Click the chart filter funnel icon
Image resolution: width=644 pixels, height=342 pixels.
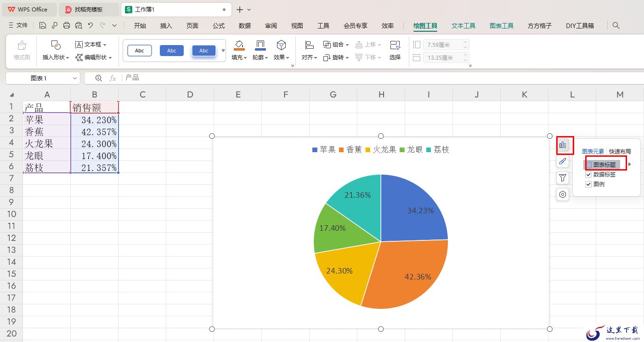point(563,178)
